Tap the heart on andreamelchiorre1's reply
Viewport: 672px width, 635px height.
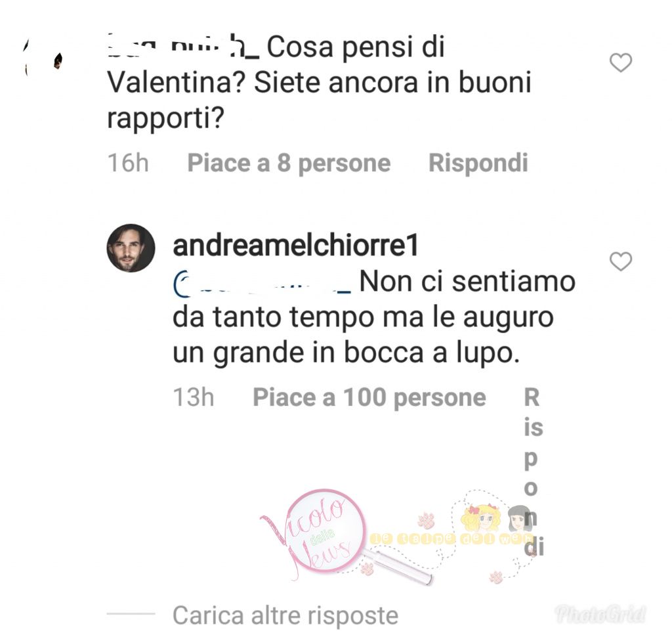tap(621, 261)
